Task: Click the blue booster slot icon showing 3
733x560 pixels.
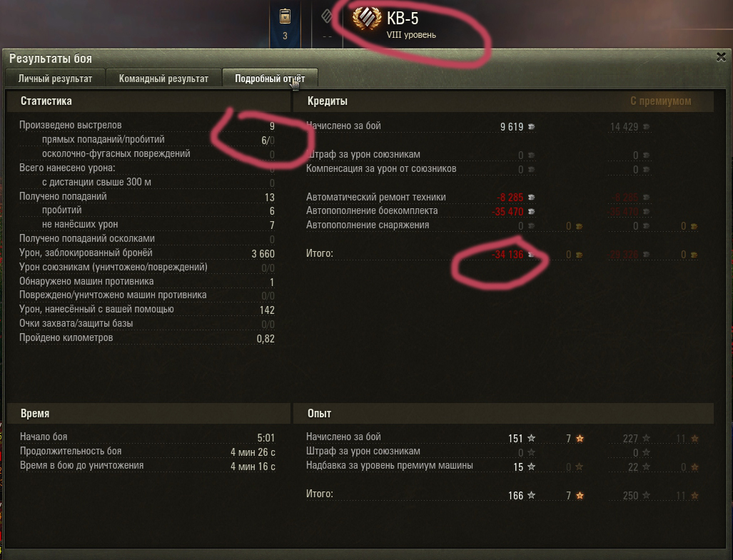Action: pyautogui.click(x=285, y=24)
